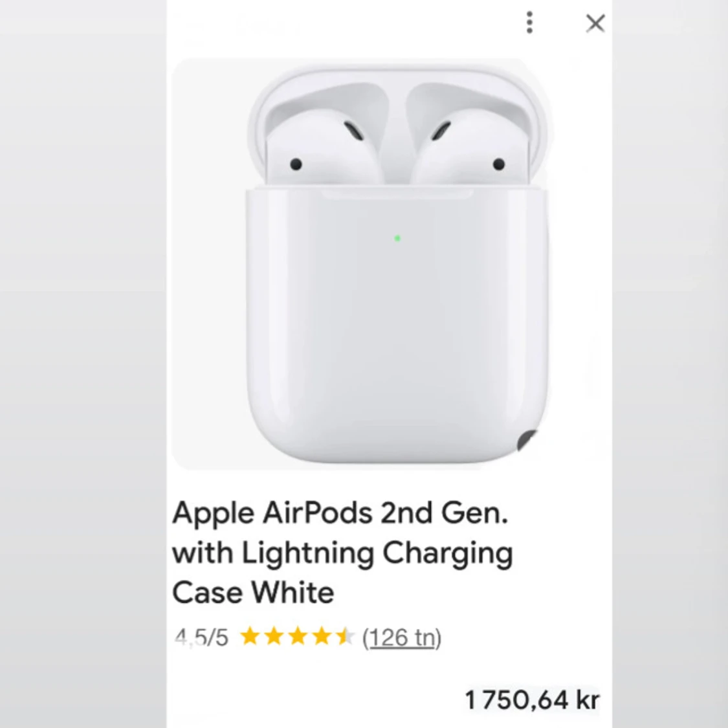Close the product details panel
This screenshot has height=728, width=728.
point(595,23)
